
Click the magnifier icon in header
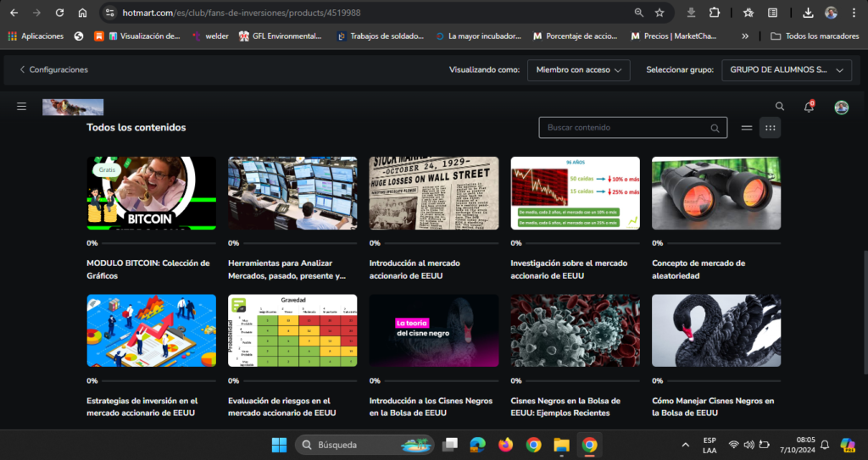point(780,107)
